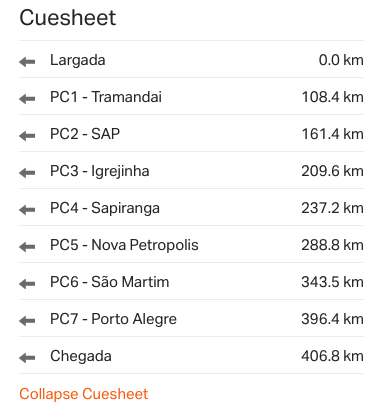Select the arrow icon for PC4 - Sapiranga

tap(27, 210)
